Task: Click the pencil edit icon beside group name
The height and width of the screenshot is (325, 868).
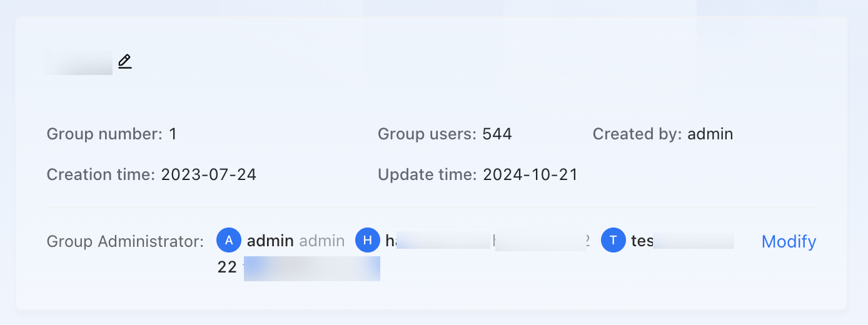Action: (x=125, y=61)
